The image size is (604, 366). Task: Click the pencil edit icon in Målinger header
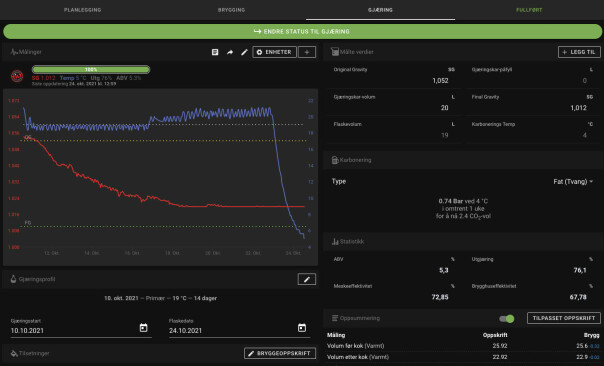click(x=244, y=52)
